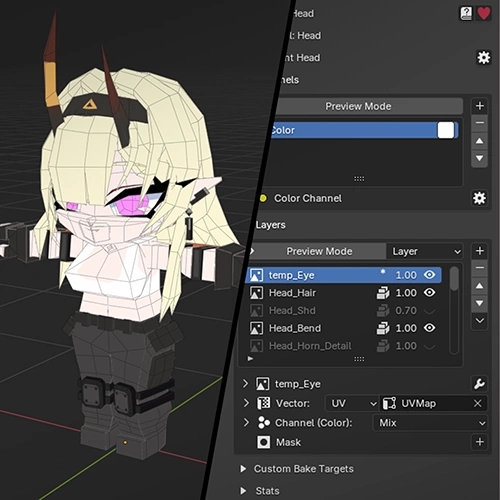Click the red heart icon
This screenshot has width=500, height=500.
click(484, 13)
